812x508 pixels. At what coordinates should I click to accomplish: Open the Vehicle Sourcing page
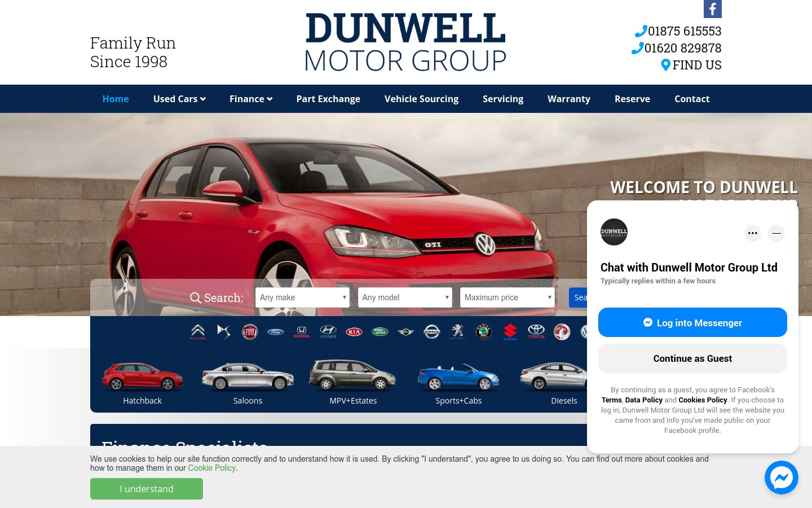click(x=421, y=99)
